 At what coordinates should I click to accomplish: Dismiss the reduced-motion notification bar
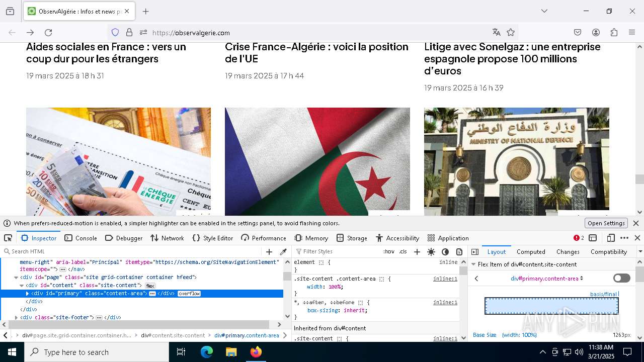point(636,223)
